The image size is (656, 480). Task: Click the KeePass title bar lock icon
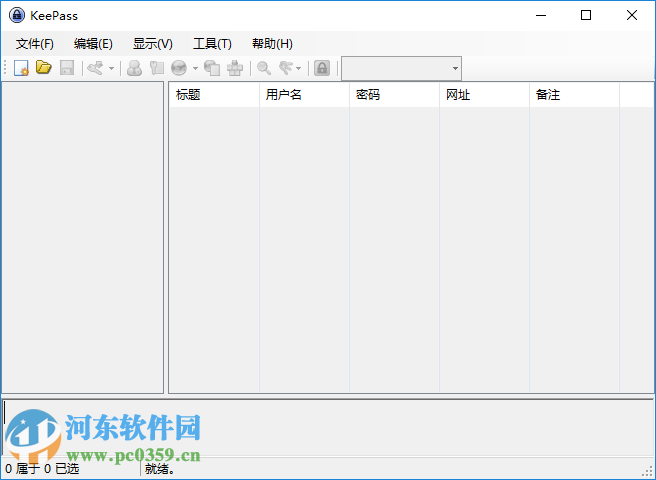click(17, 15)
